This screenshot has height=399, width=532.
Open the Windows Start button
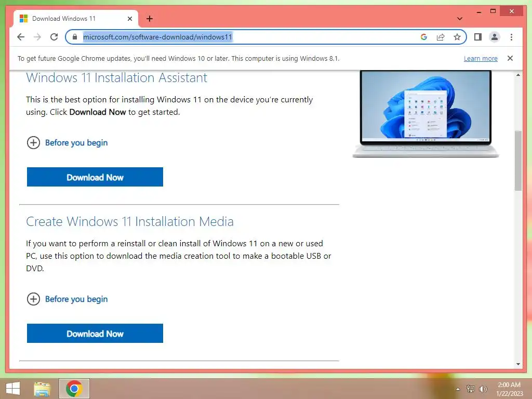pyautogui.click(x=13, y=389)
